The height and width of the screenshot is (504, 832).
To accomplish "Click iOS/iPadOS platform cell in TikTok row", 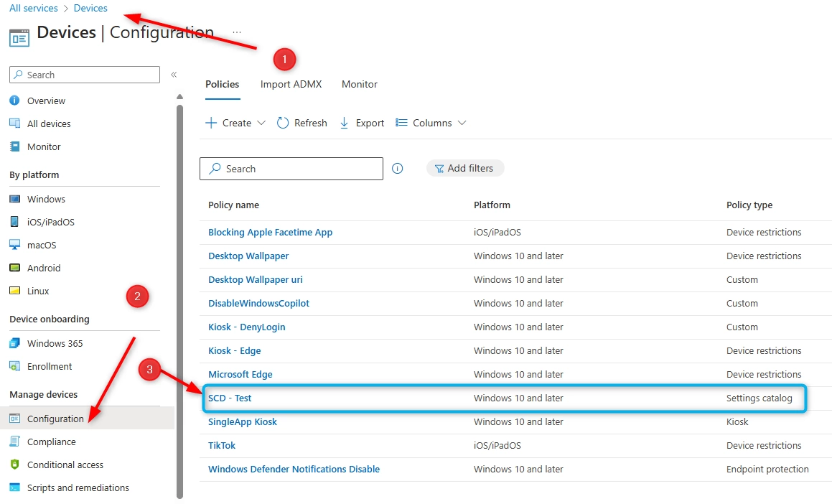I will [497, 445].
